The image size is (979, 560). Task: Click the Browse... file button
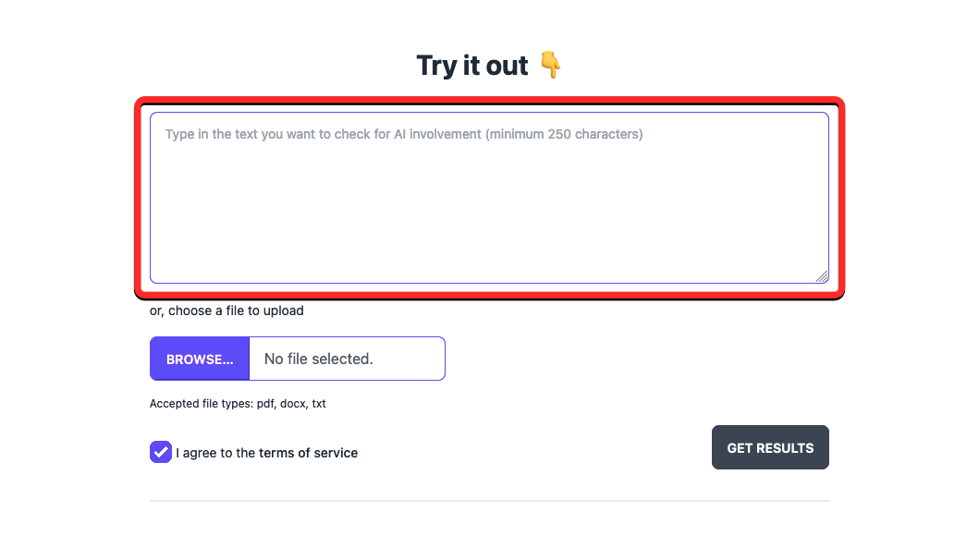pos(200,359)
